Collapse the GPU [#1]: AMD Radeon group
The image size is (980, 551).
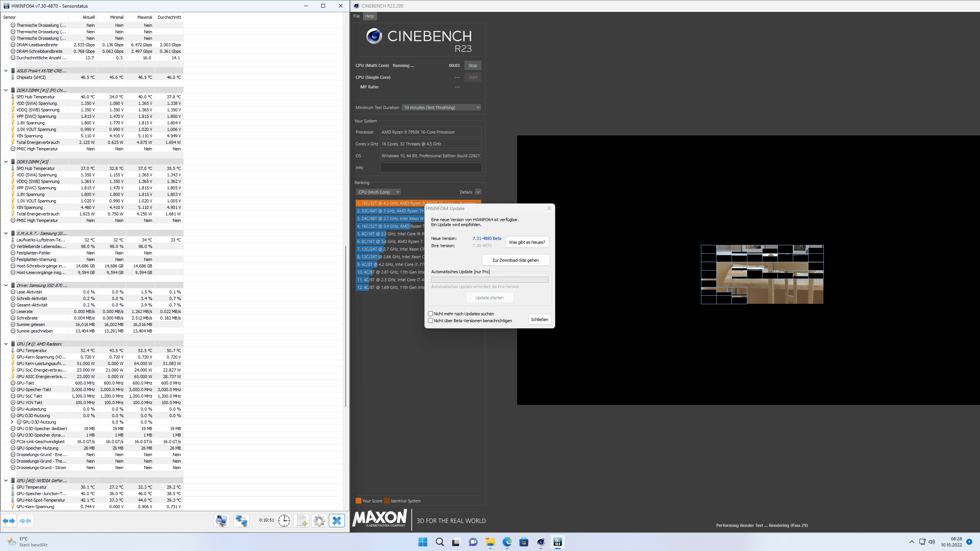pos(6,344)
